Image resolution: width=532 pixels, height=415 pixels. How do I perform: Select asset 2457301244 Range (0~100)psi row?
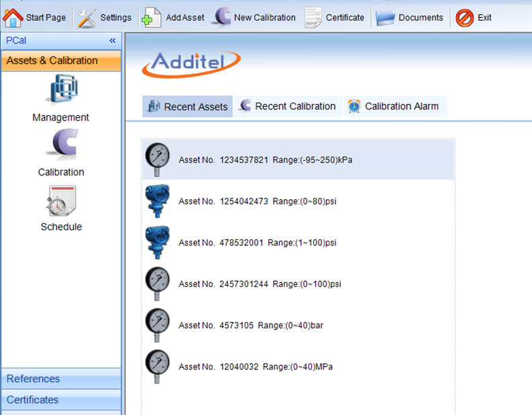point(299,284)
